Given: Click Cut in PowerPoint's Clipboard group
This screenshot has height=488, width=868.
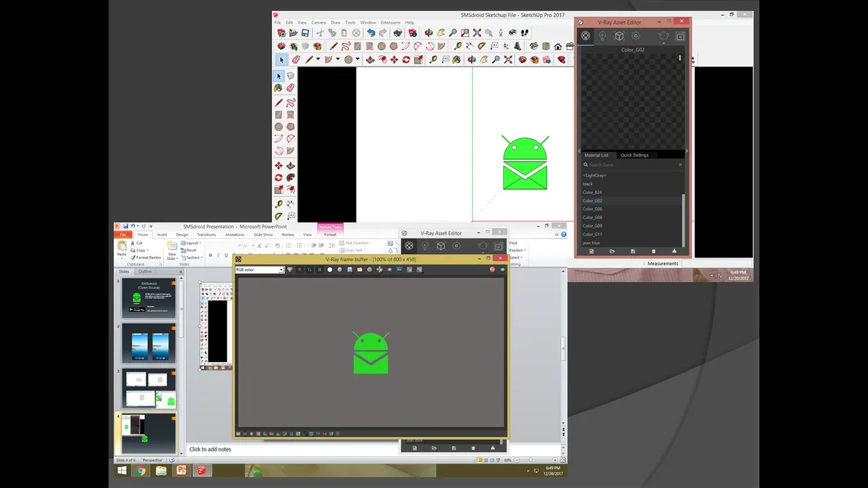Looking at the screenshot, I should 136,243.
